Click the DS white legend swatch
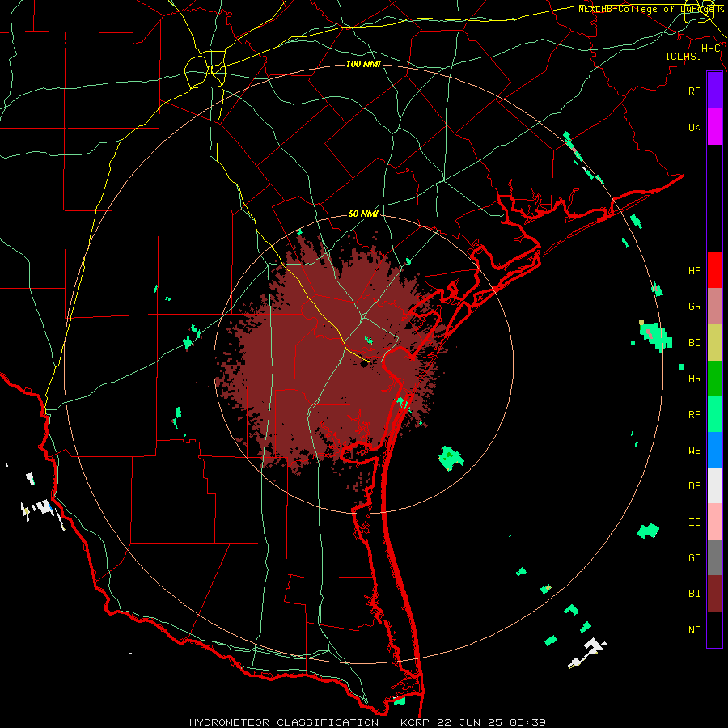728x728 pixels. point(714,485)
